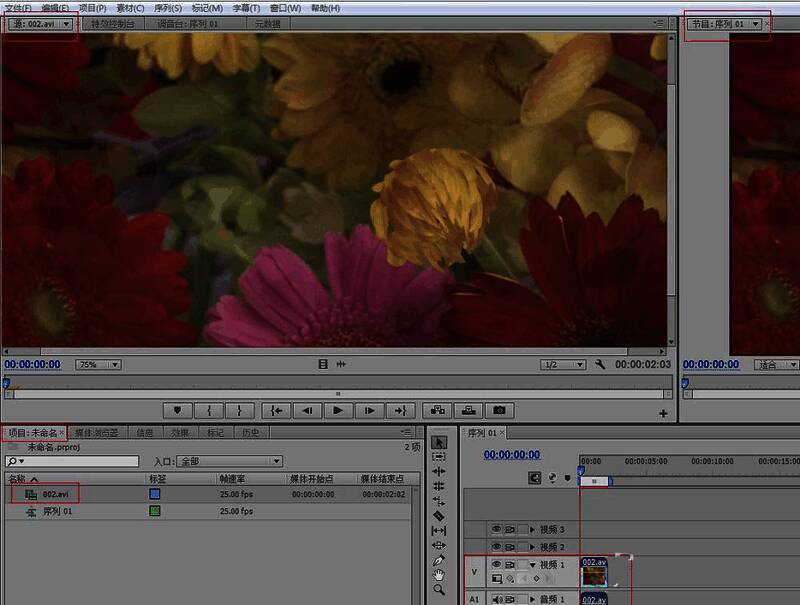Choose the Pen tool in tools panel
800x605 pixels.
click(x=438, y=561)
